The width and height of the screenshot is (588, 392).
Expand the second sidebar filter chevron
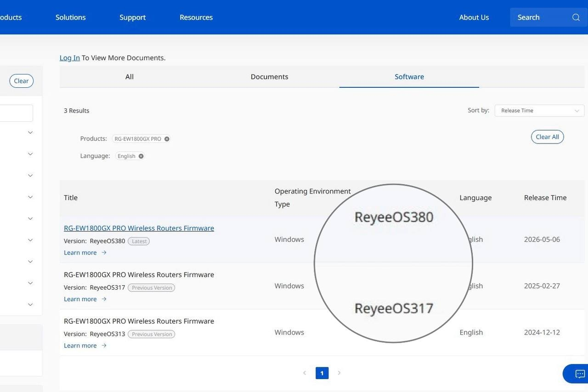pos(30,154)
